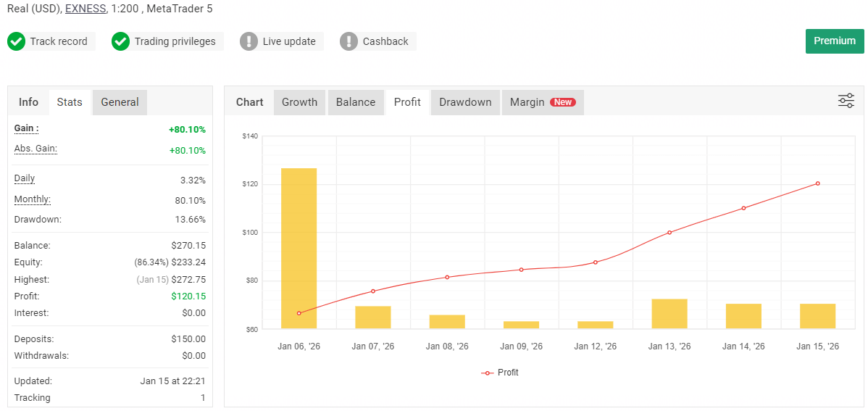Viewport: 868px width, 411px height.
Task: Click the Cashback exclamation icon
Action: pos(349,41)
